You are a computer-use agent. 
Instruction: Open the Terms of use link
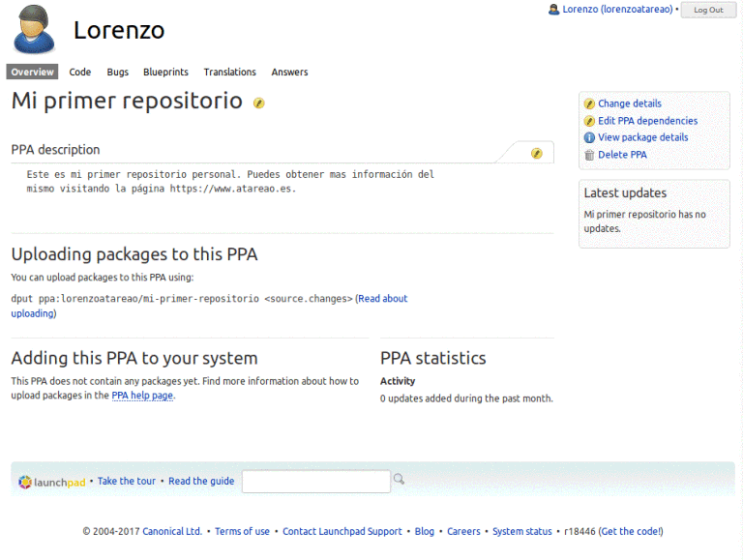tap(242, 532)
